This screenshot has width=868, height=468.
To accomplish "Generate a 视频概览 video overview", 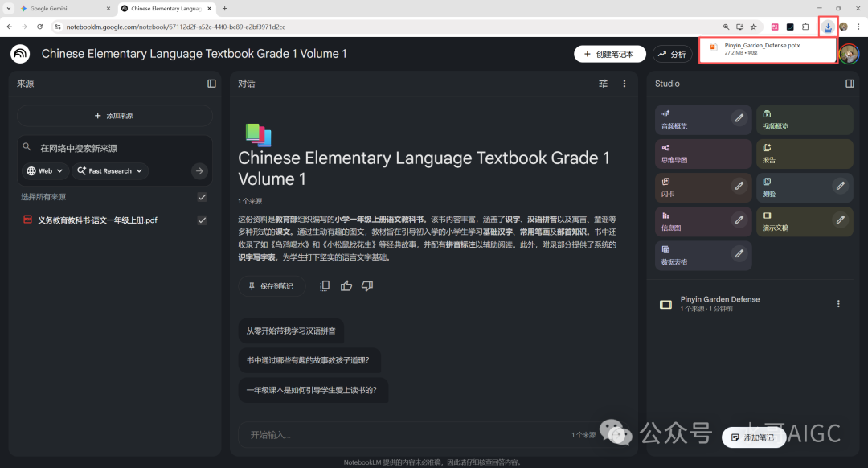I will [805, 120].
